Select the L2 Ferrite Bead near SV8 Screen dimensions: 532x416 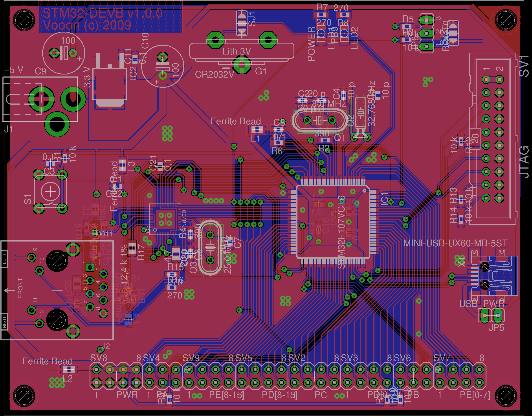pyautogui.click(x=69, y=370)
